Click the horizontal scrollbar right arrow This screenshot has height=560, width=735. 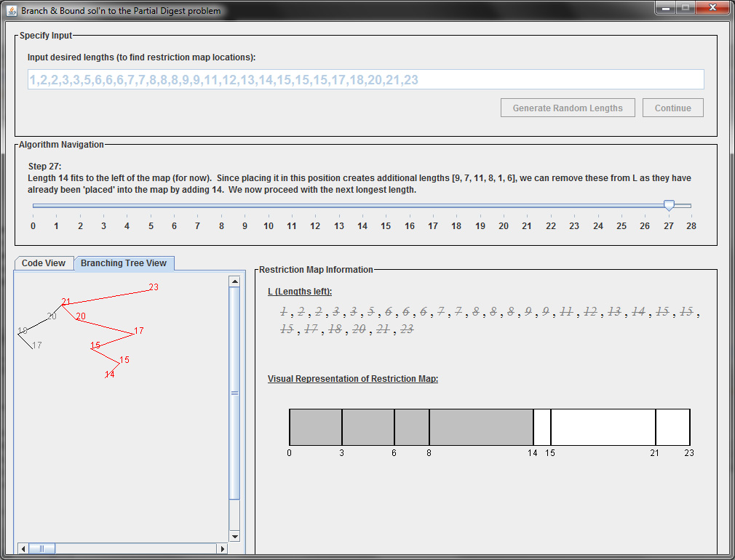223,548
